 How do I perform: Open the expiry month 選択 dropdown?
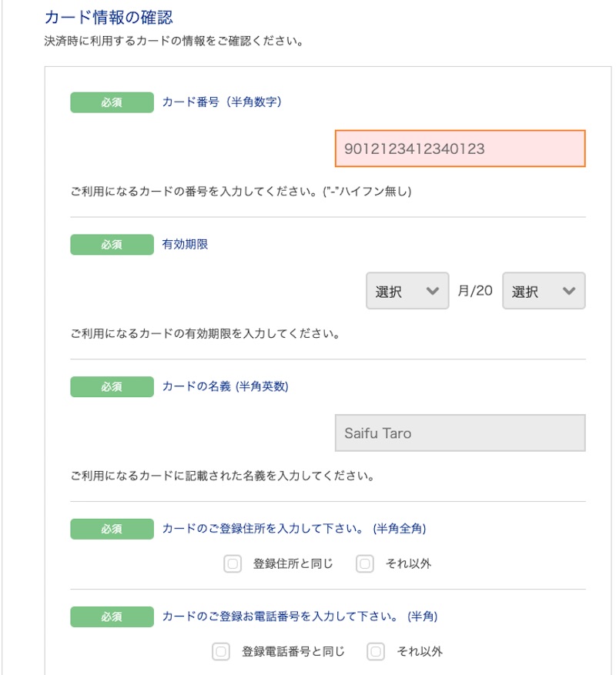click(407, 291)
